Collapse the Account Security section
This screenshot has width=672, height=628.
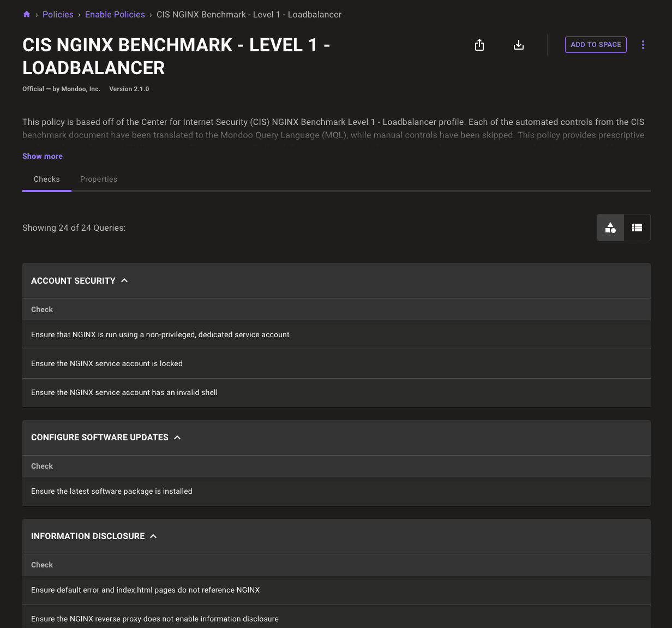point(124,280)
